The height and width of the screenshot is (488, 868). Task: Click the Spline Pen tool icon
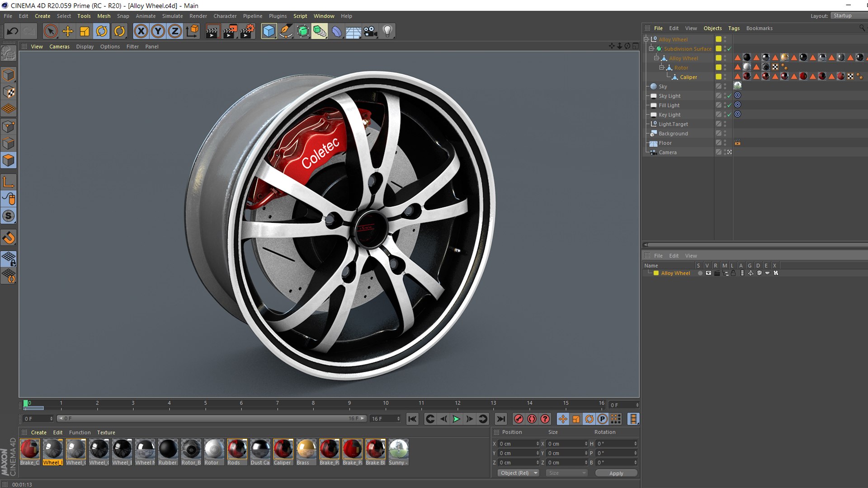tap(286, 31)
